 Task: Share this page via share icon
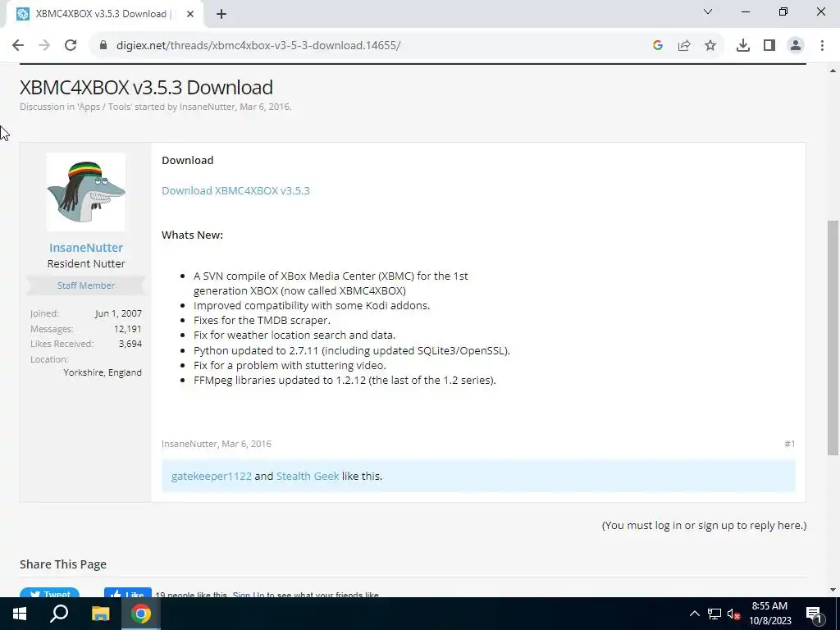[684, 46]
